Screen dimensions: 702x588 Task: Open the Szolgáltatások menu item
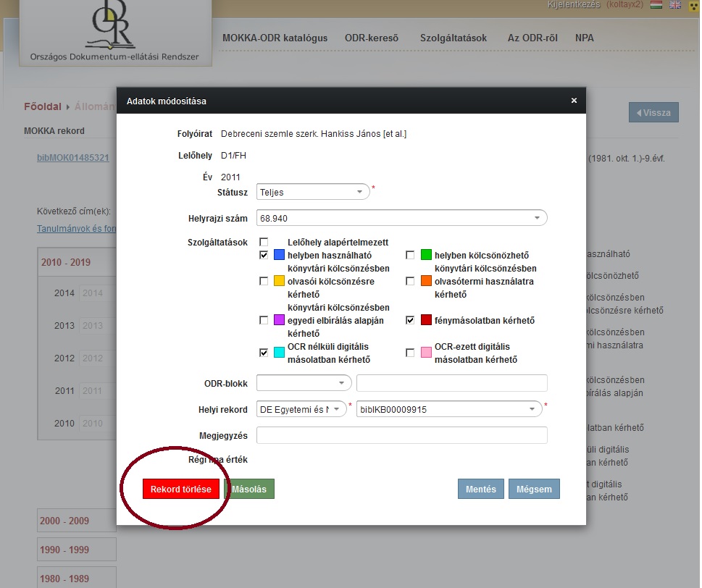point(455,38)
